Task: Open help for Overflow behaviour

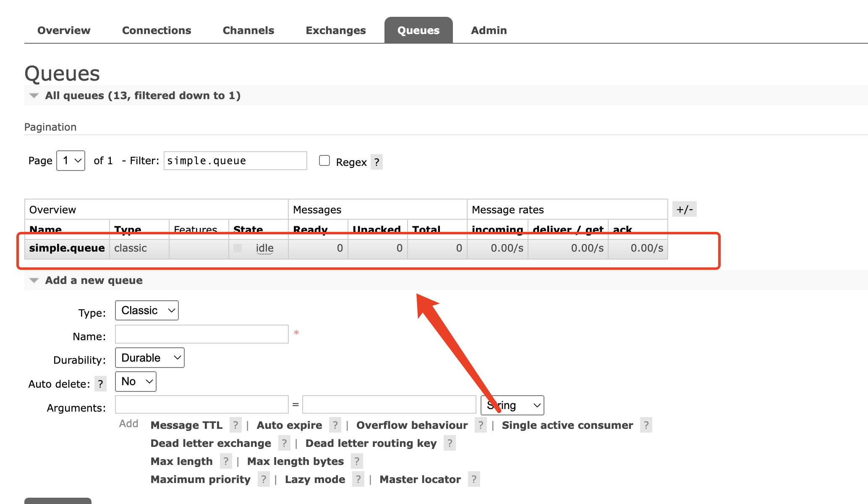Action: pos(481,425)
